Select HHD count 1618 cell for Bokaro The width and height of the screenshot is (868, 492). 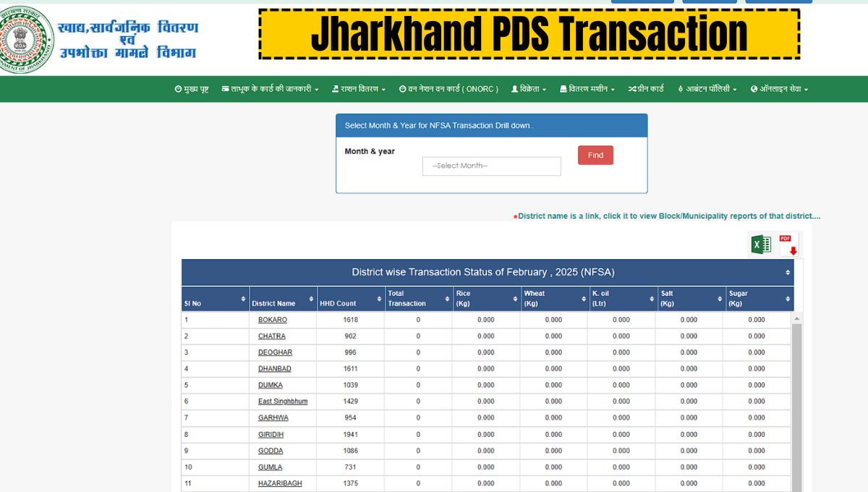click(350, 320)
